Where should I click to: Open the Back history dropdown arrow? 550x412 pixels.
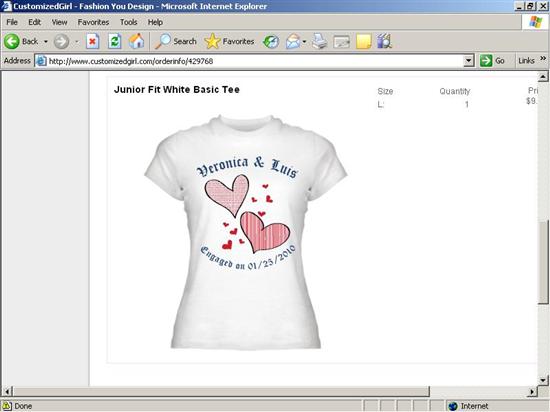[46, 42]
